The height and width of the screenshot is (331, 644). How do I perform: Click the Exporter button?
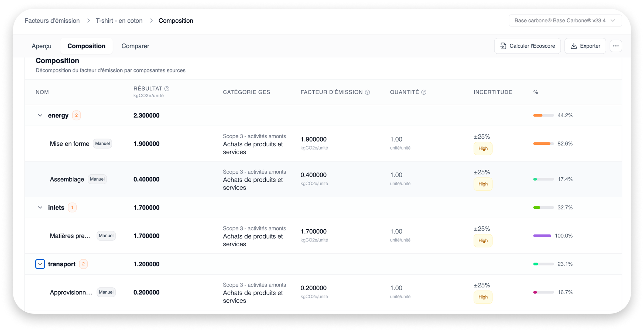[x=585, y=46]
